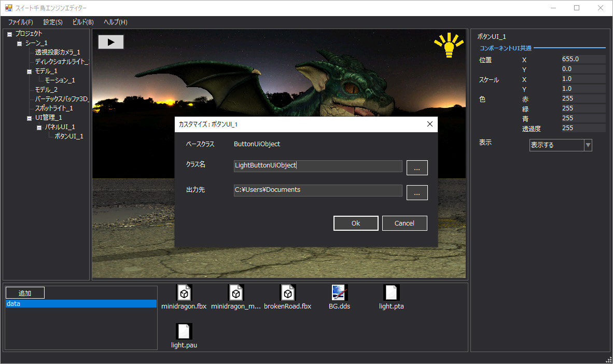Click the クラス名 text field
Viewport: 613px width, 364px height.
tap(318, 166)
